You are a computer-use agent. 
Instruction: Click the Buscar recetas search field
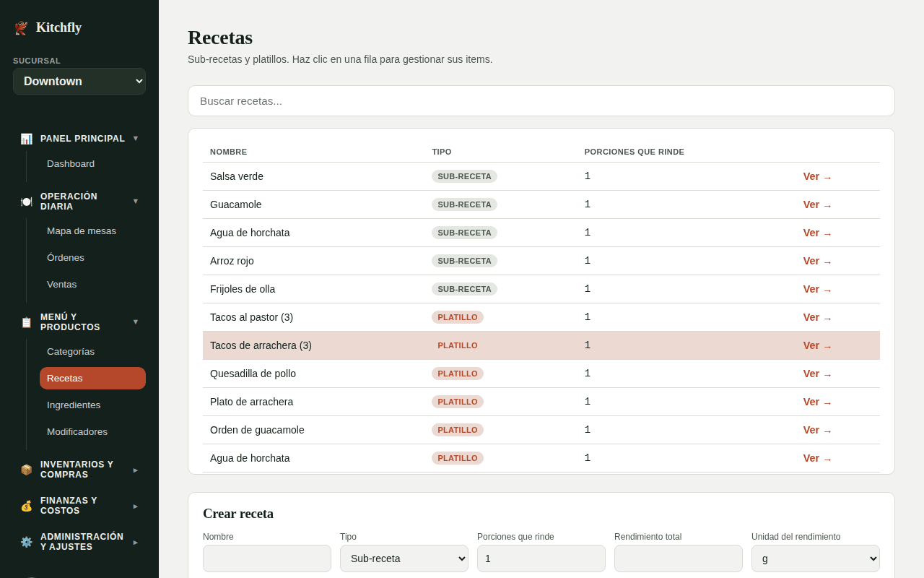pos(541,101)
